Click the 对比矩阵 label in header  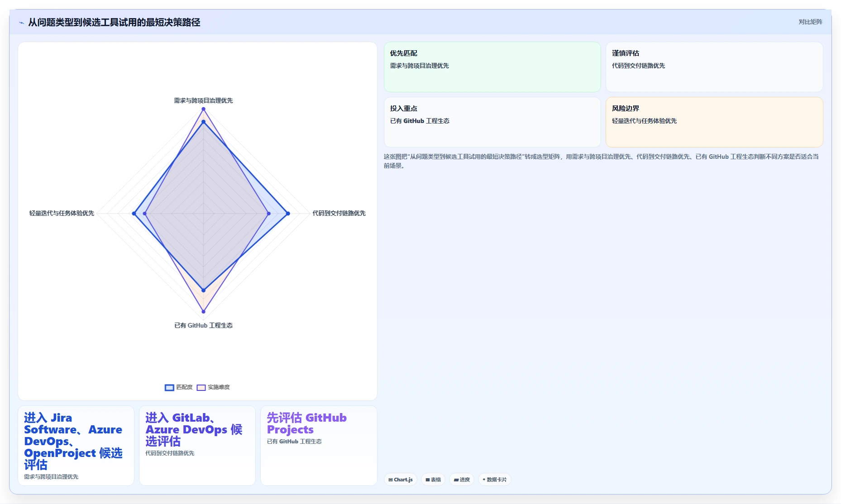[x=810, y=22]
